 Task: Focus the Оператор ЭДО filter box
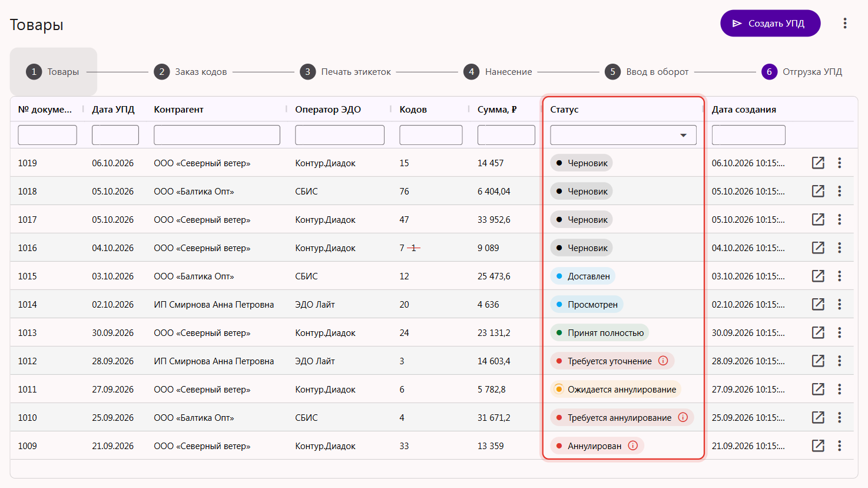point(340,135)
